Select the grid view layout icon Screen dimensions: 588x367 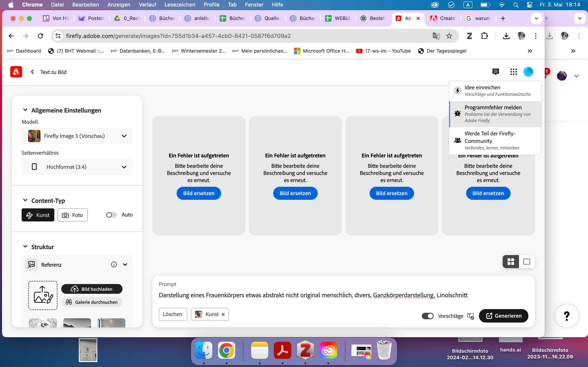click(x=511, y=262)
